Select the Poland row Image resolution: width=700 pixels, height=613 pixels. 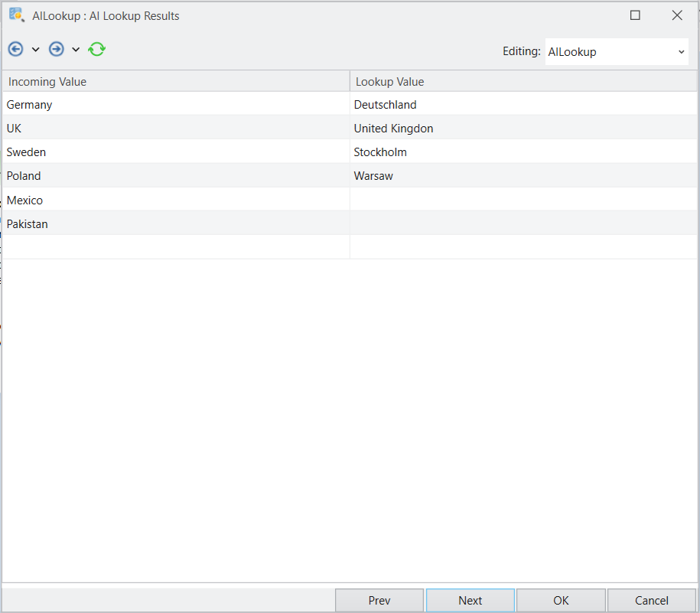point(350,176)
